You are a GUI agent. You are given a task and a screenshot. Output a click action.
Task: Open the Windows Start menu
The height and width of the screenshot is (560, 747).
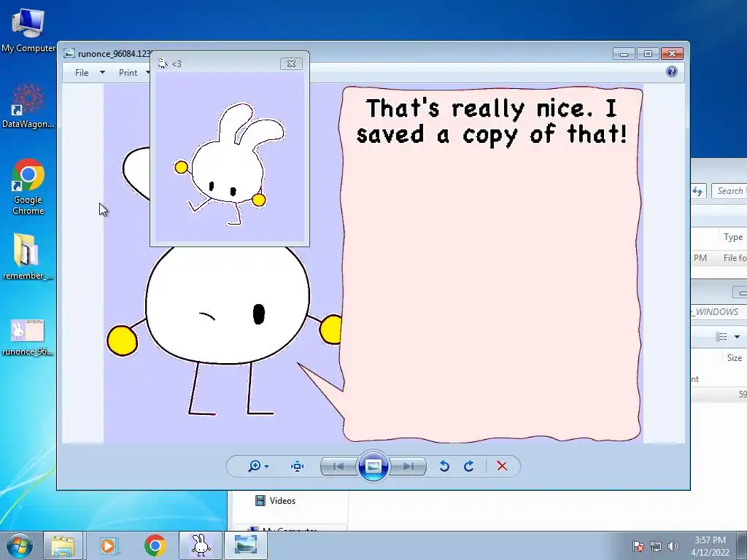coord(20,545)
